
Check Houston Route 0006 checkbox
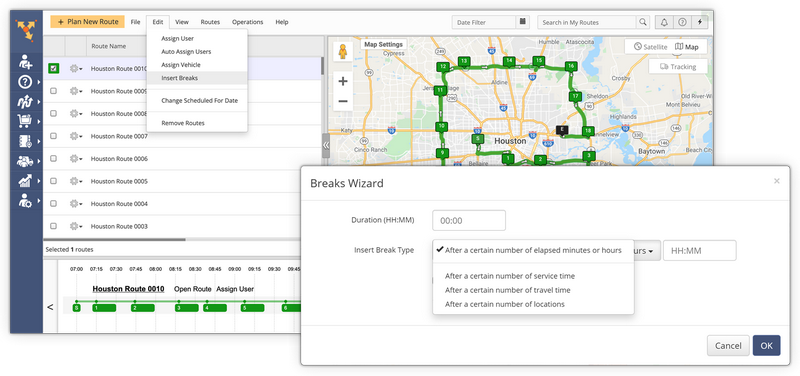(x=54, y=159)
